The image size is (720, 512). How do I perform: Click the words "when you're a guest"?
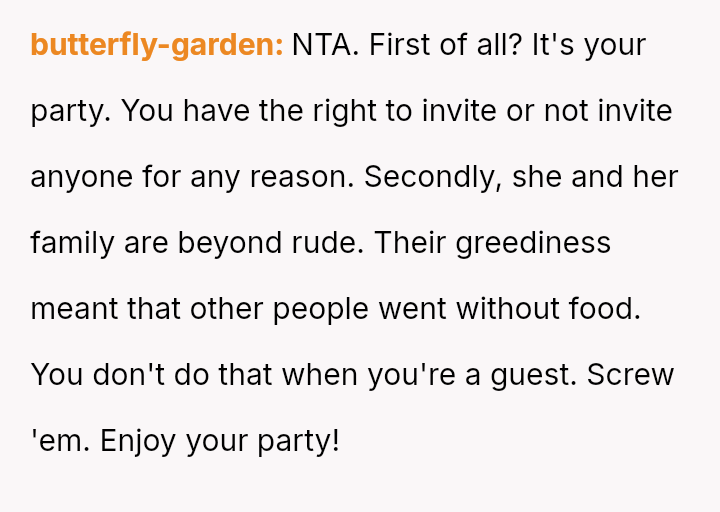pos(430,375)
